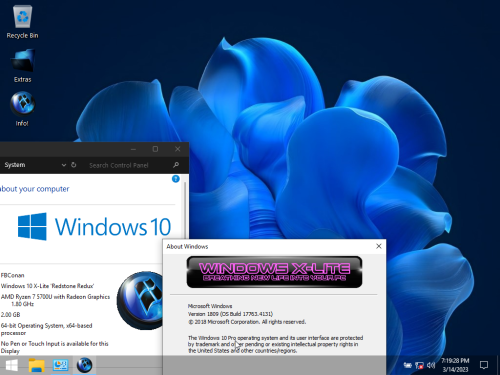Click the Windows 10 logo in System
Screen dimensions: 500x375
pos(95,227)
